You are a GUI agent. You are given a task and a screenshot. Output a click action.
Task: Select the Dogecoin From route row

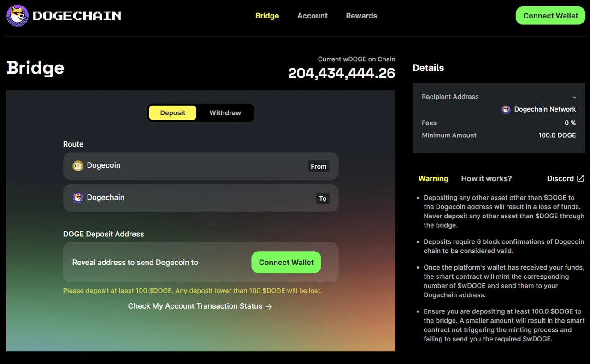(x=201, y=166)
